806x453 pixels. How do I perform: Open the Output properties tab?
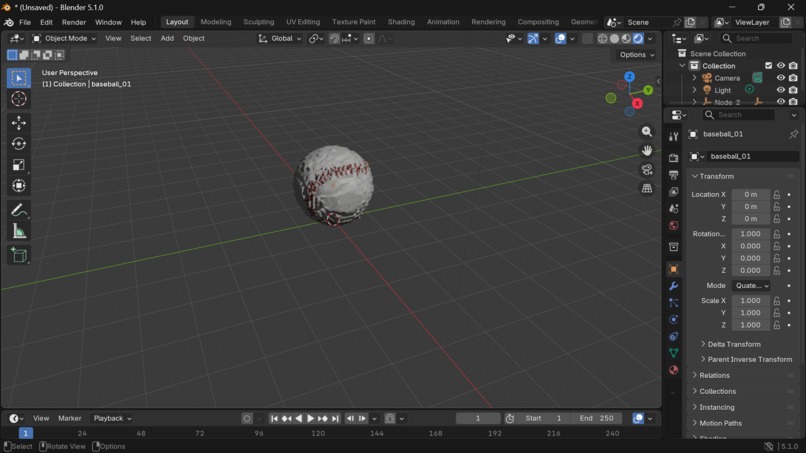(673, 175)
